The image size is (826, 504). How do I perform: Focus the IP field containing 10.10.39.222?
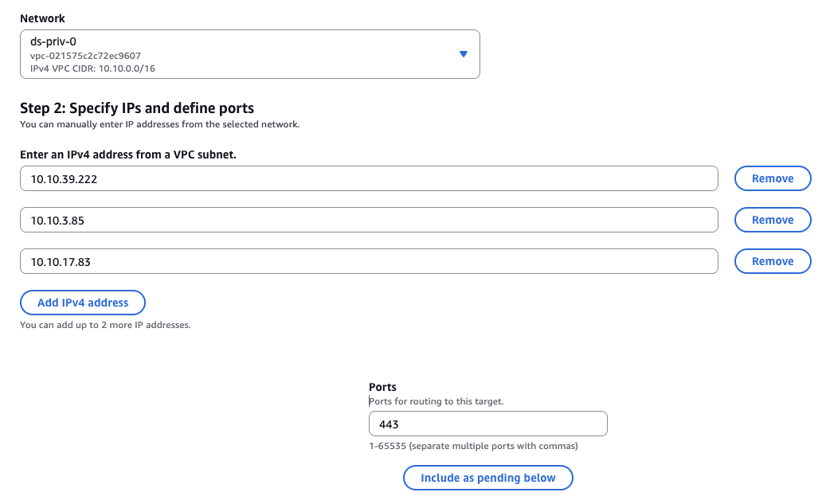(x=368, y=179)
